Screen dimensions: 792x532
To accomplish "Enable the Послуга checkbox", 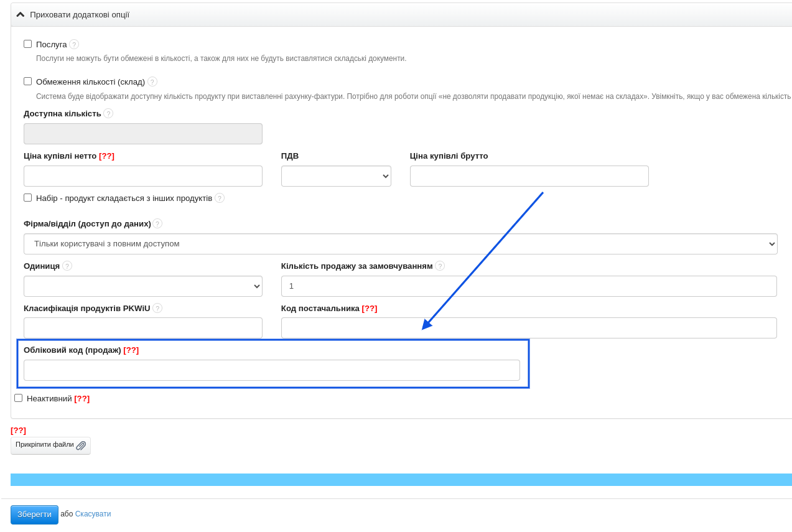I will point(28,44).
